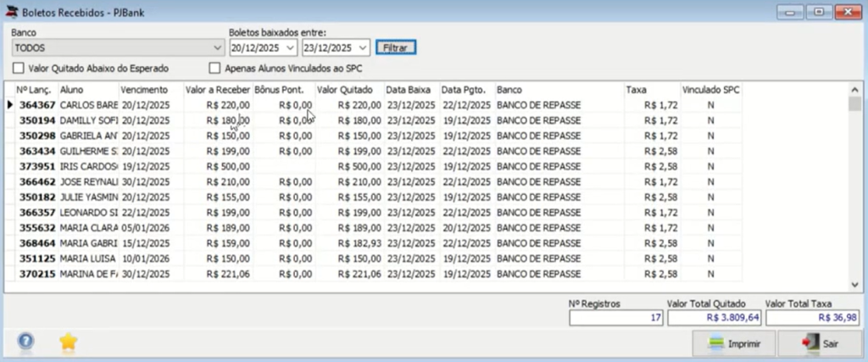Click Data Pgto. cell 20/12/2025
The image size is (868, 362).
467,227
